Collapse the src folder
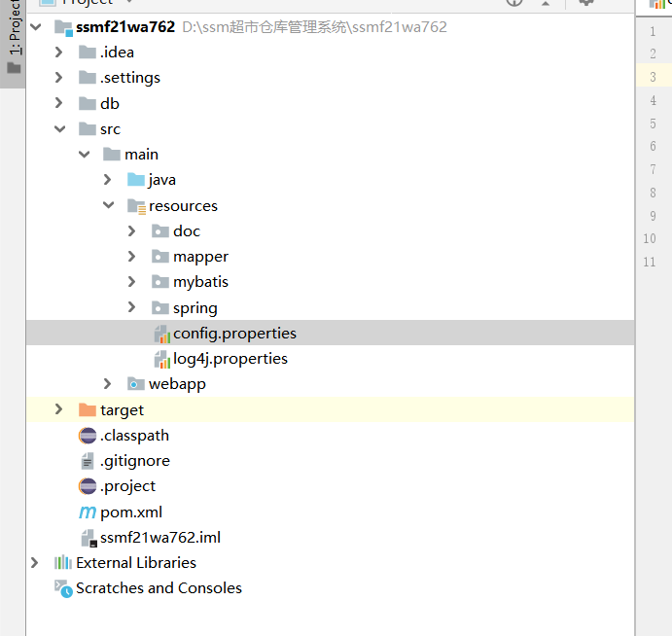 (x=59, y=129)
